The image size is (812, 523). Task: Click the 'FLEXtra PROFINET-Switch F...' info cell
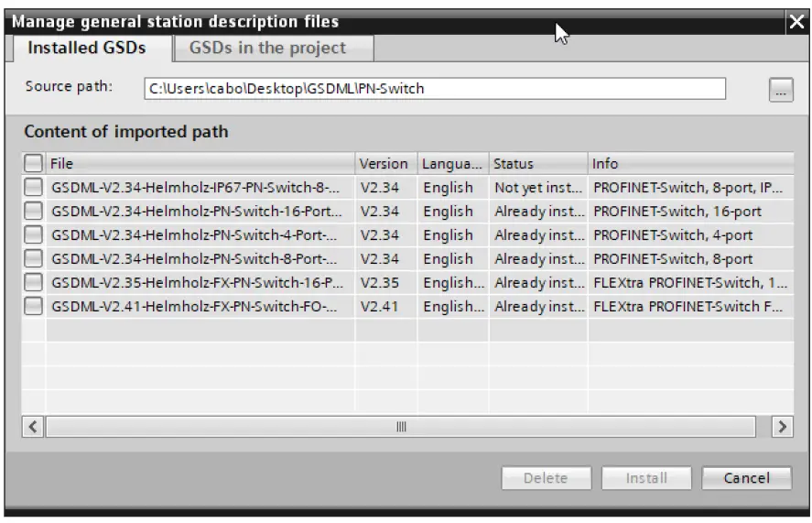coord(691,306)
